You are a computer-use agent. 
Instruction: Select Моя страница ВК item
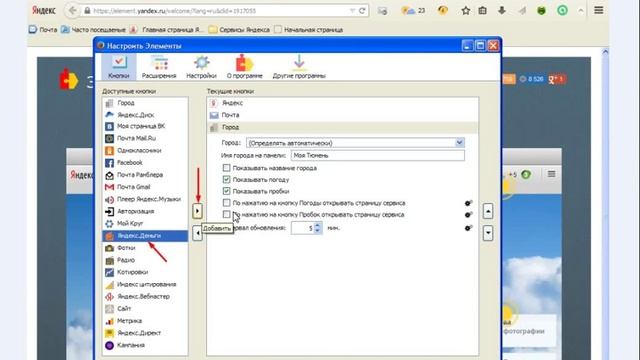coord(145,126)
